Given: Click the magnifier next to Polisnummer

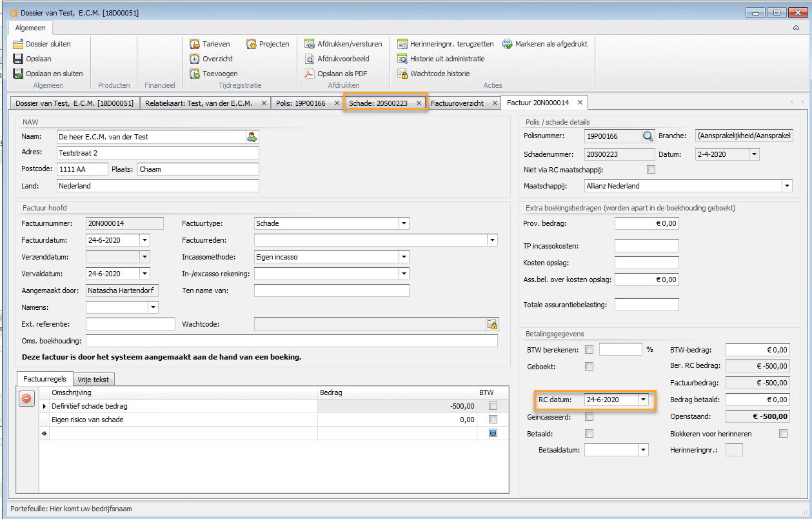Looking at the screenshot, I should point(648,136).
